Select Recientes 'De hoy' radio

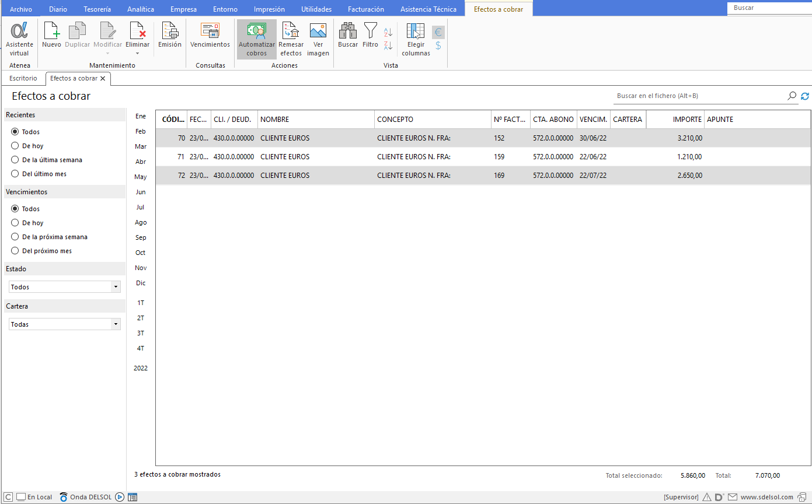15,146
